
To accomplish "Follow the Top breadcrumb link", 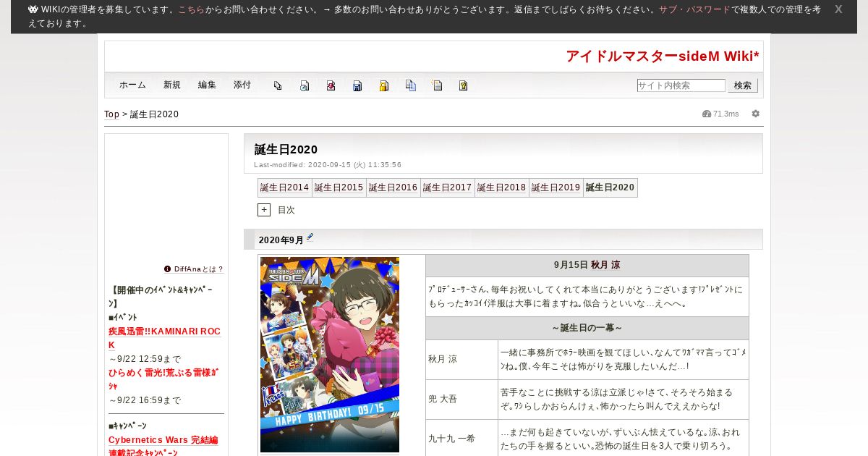I will tap(111, 114).
